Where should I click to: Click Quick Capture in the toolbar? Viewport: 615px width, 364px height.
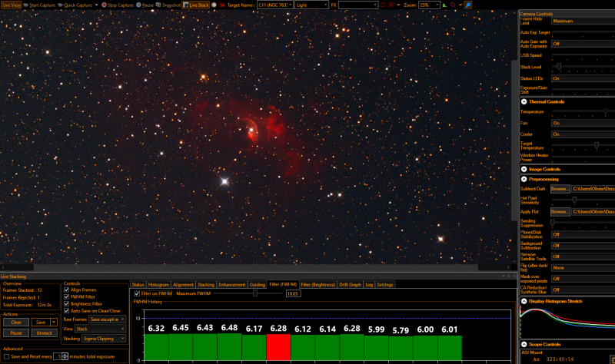pos(75,5)
